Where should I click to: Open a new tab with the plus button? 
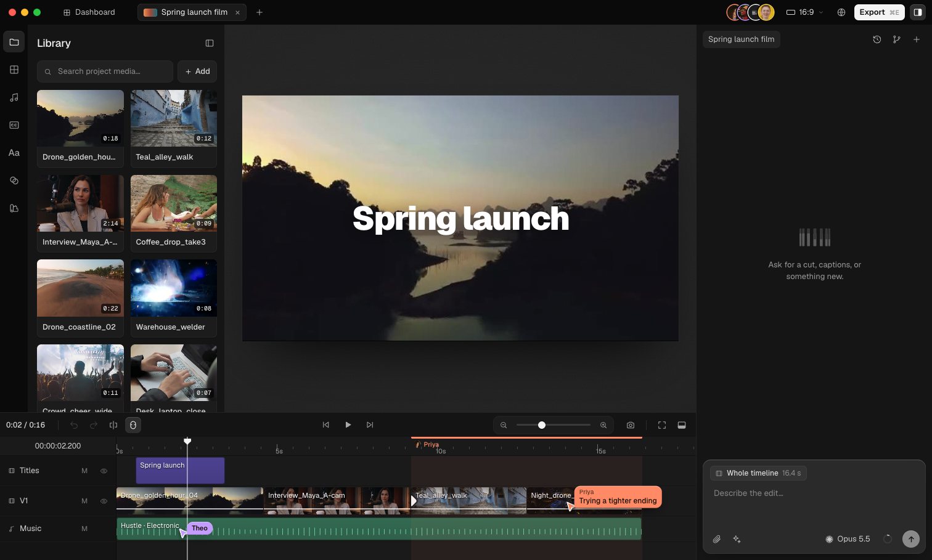[x=260, y=12]
